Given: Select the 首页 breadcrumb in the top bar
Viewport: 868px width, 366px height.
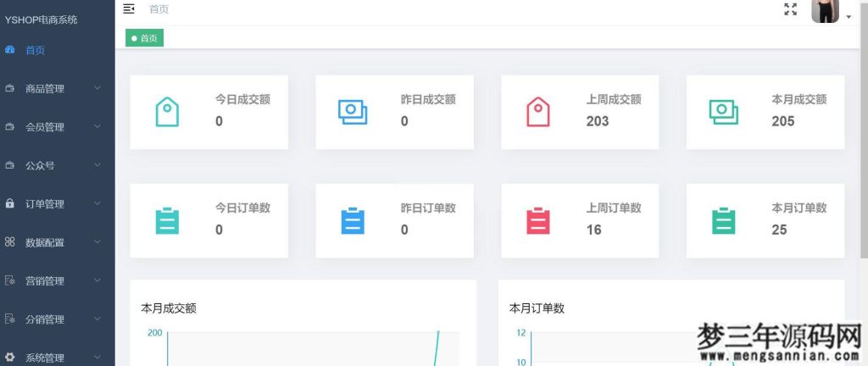Looking at the screenshot, I should click(x=159, y=8).
